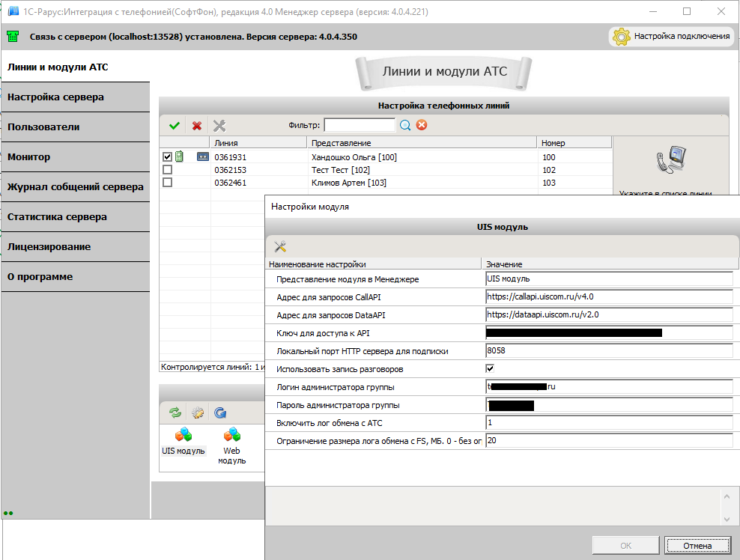Screen dimensions: 740x560
Task: Check the checkbox for line 0362153
Action: 167,170
